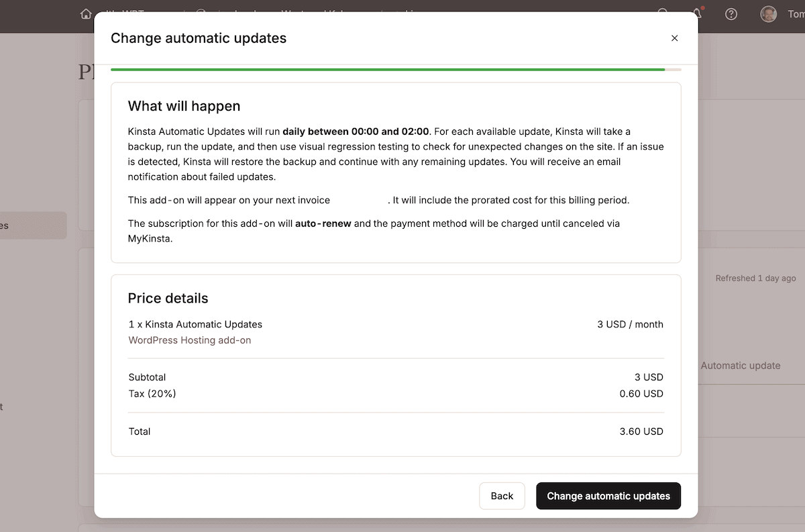This screenshot has height=532, width=805.
Task: Click "WordPress Hosting add-on" text
Action: pos(190,340)
